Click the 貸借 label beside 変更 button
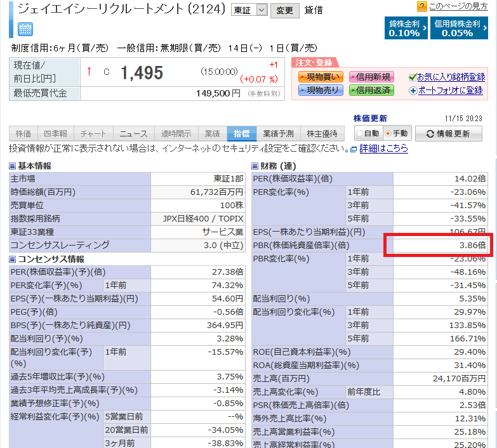The height and width of the screenshot is (448, 497). pos(313,10)
